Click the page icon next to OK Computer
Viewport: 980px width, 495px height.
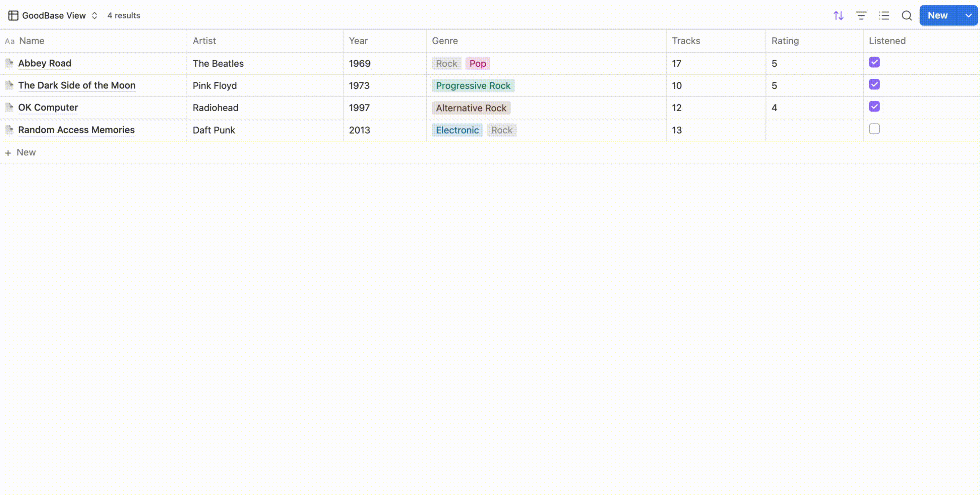pos(9,108)
